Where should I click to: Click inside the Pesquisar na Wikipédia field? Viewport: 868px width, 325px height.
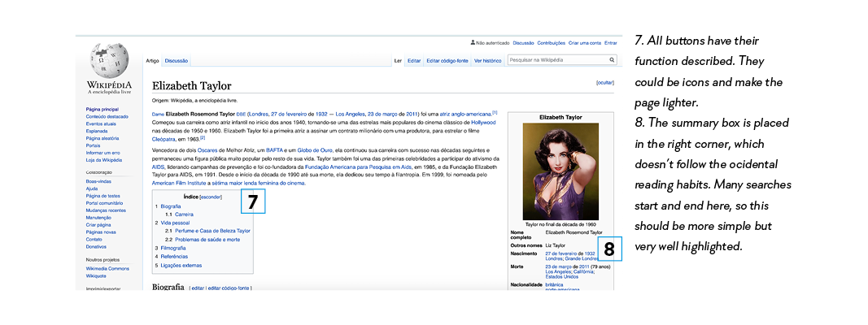point(558,59)
